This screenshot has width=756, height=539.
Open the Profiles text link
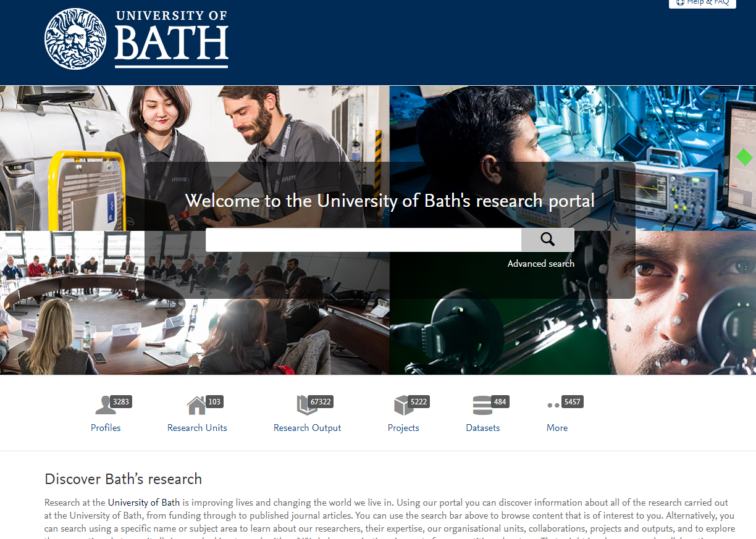click(106, 428)
